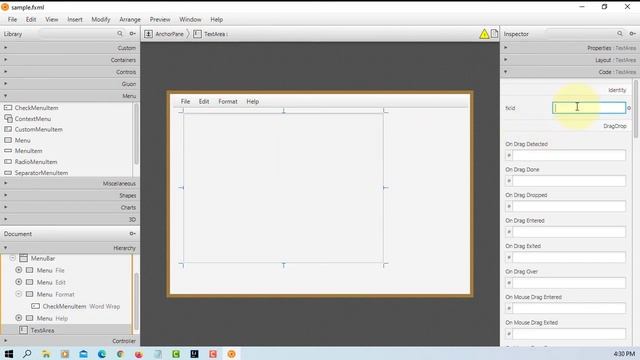
Task: Collapse the Hierarchy section
Action: pyautogui.click(x=70, y=248)
